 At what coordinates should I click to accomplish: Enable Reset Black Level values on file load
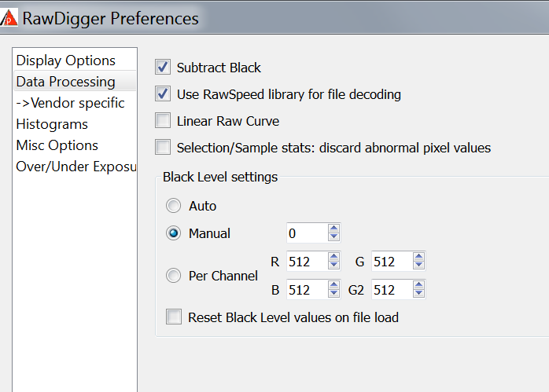click(174, 317)
